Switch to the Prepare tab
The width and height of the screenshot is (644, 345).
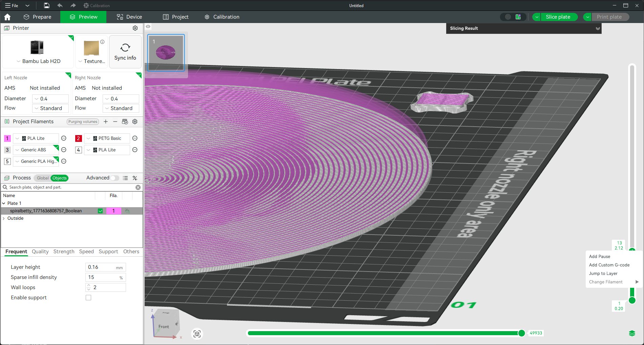[x=37, y=17]
